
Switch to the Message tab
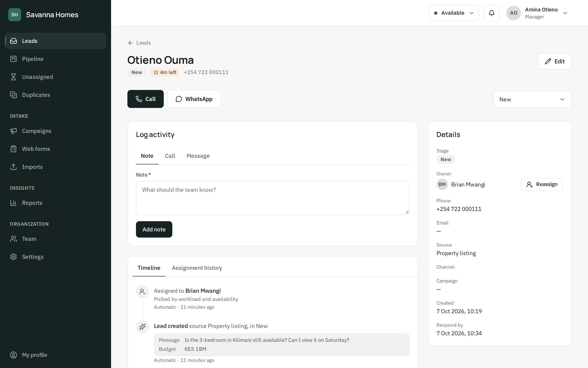pos(198,156)
